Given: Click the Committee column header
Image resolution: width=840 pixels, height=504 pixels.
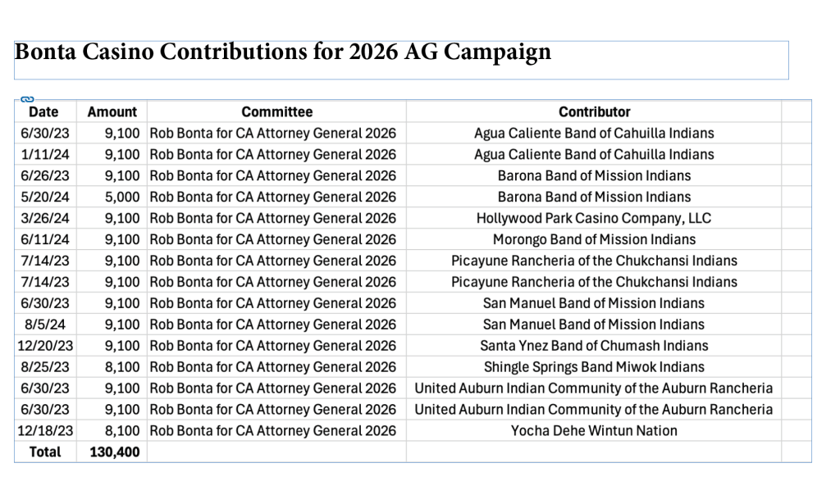Looking at the screenshot, I should 276,112.
